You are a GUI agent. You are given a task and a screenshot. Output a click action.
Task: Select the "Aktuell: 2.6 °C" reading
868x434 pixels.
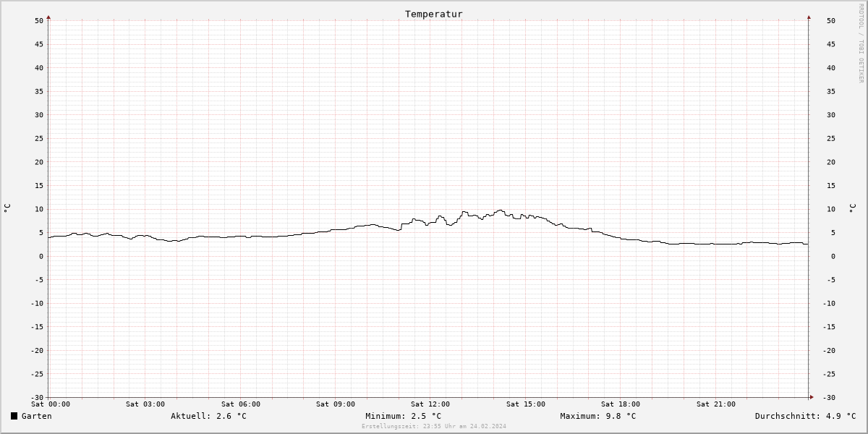pos(208,416)
